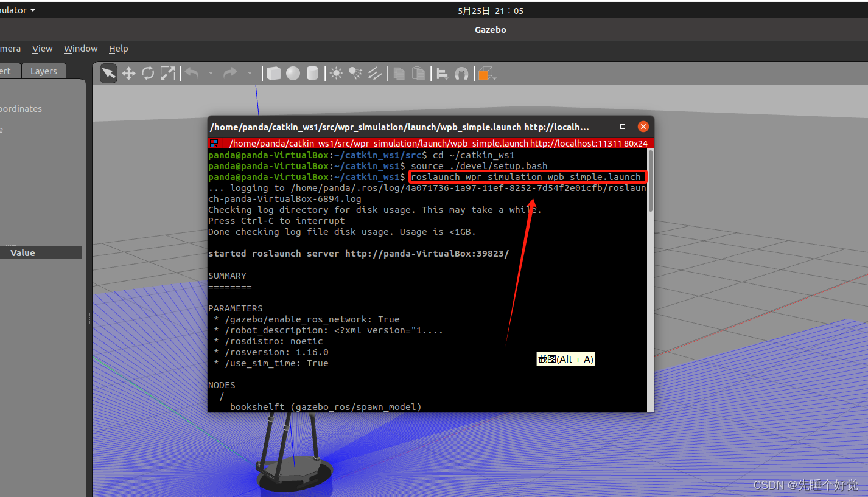
Task: Click the copy icon in toolbar
Action: 399,74
